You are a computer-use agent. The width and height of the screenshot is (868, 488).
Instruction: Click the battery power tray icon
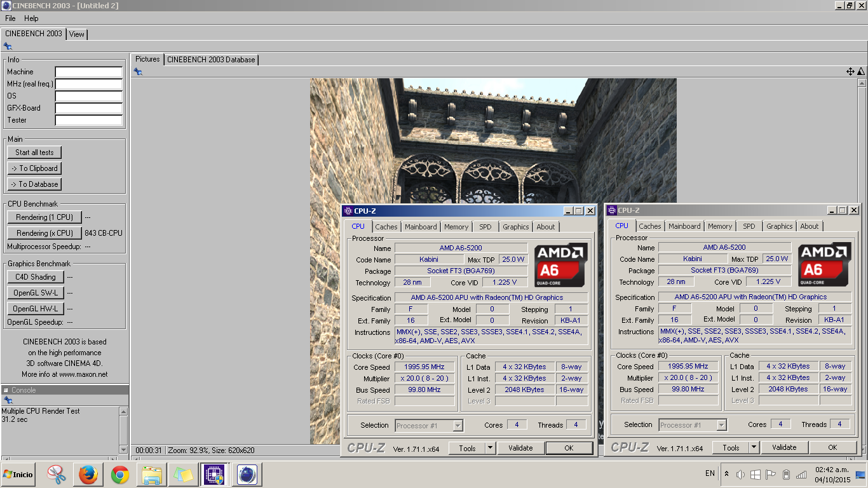786,475
